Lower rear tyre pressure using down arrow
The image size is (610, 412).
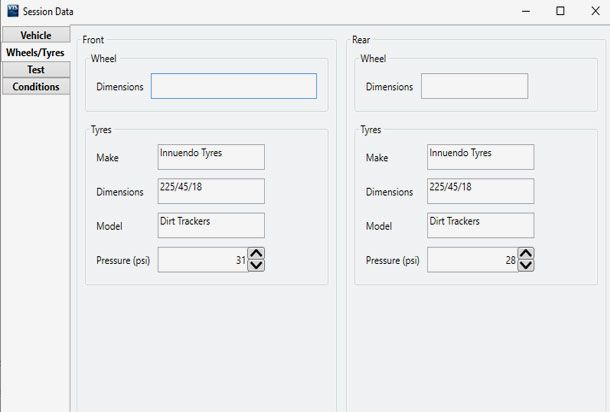click(x=526, y=265)
